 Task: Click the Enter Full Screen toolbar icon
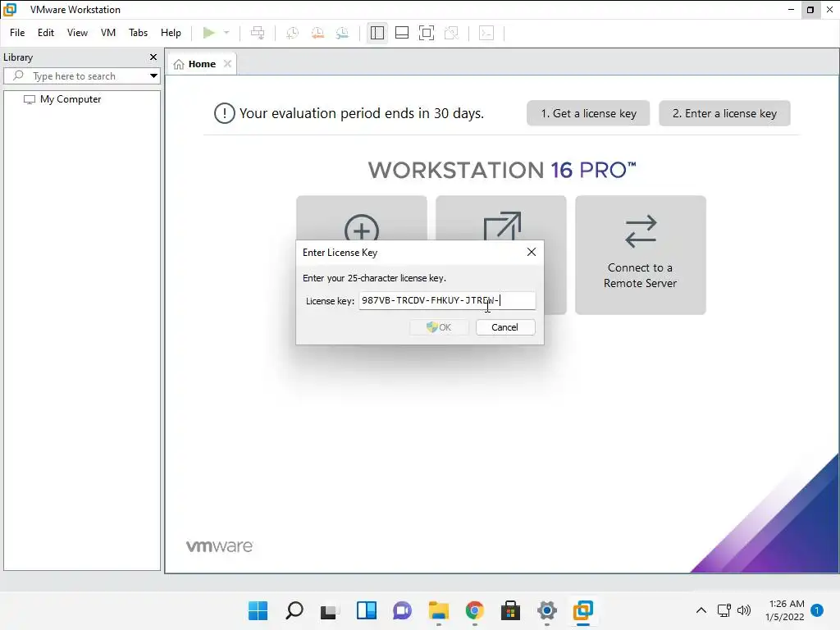(x=427, y=33)
